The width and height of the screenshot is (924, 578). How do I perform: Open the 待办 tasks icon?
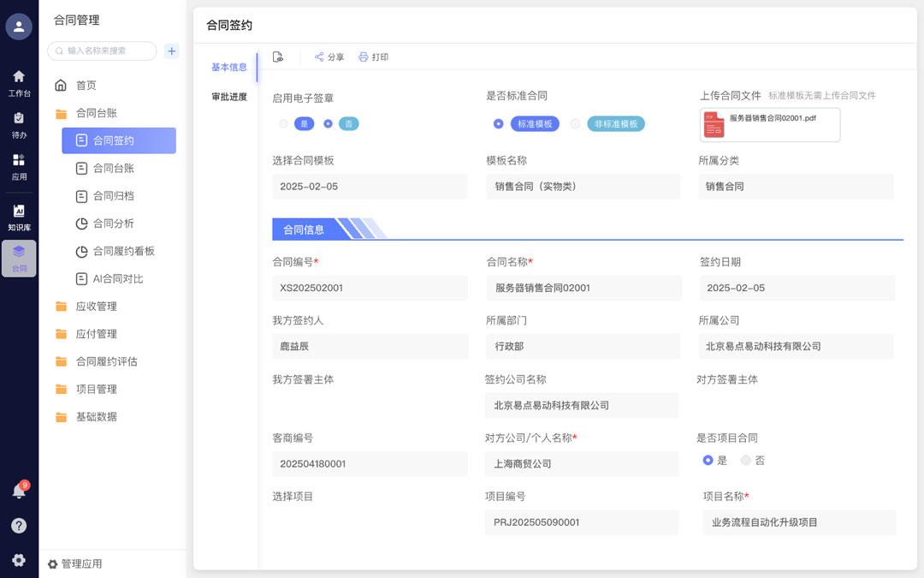[x=19, y=123]
